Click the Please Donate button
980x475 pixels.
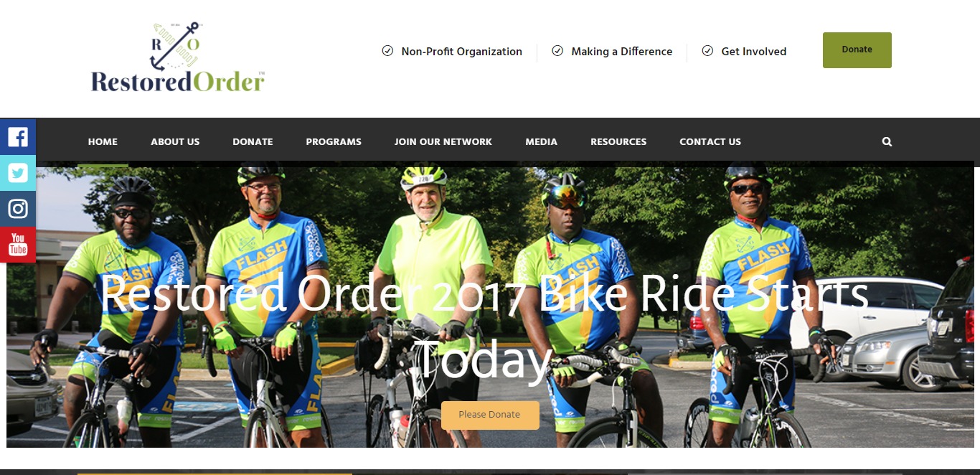tap(490, 415)
